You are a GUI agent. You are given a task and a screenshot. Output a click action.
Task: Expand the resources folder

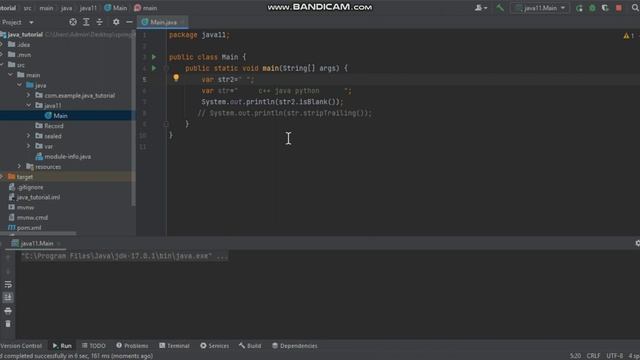[x=20, y=167]
